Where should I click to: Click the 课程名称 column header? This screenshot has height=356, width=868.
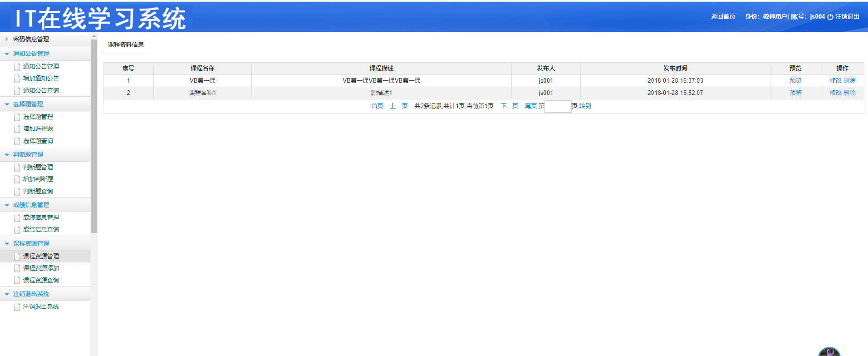[x=202, y=68]
